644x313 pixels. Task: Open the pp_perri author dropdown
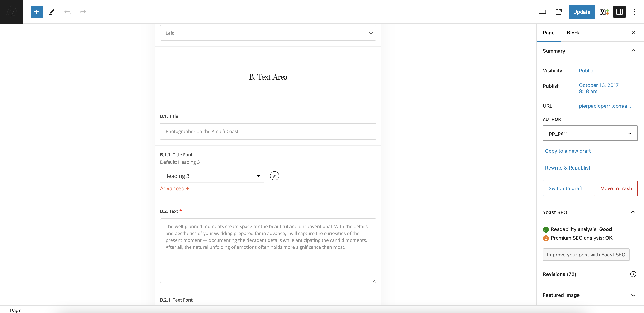pyautogui.click(x=590, y=133)
